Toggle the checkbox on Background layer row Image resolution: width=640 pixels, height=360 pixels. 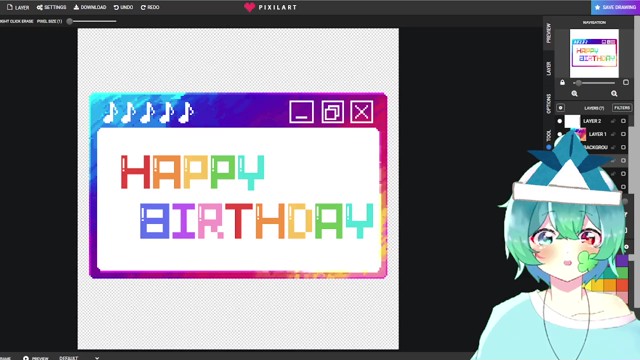[623, 147]
